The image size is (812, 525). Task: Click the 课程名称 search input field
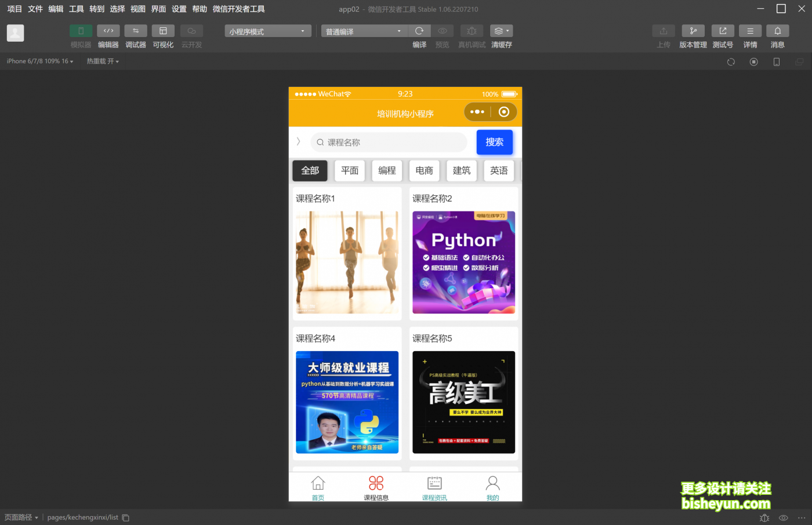click(389, 142)
